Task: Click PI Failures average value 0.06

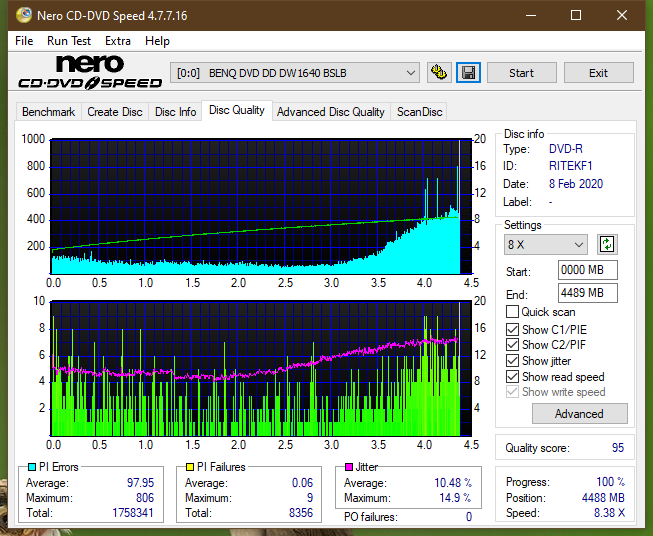Action: 302,483
